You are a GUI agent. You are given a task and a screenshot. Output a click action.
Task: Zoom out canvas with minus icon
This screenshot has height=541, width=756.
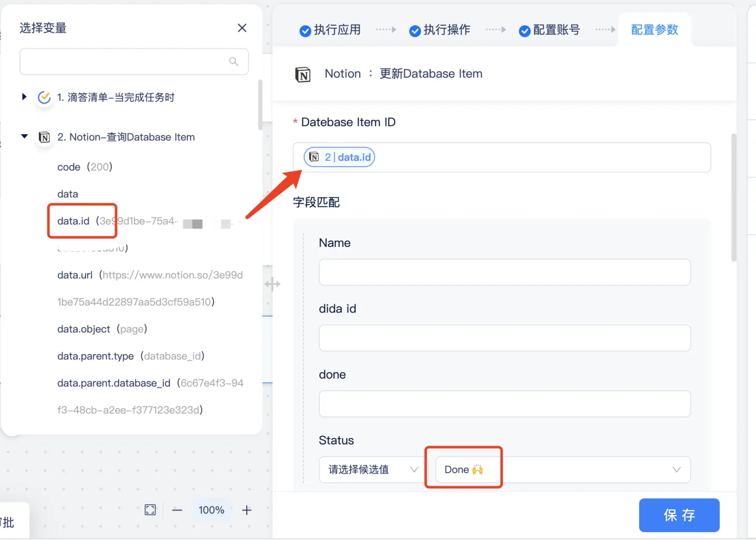click(x=177, y=510)
